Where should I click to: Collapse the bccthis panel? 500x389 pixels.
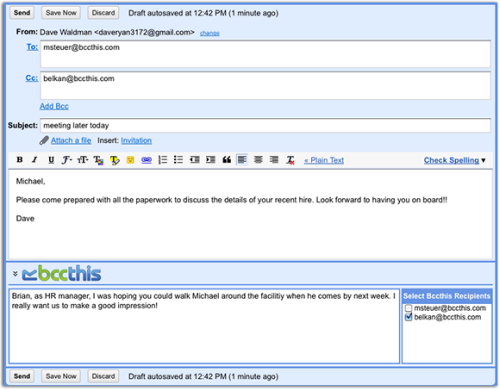(x=15, y=274)
